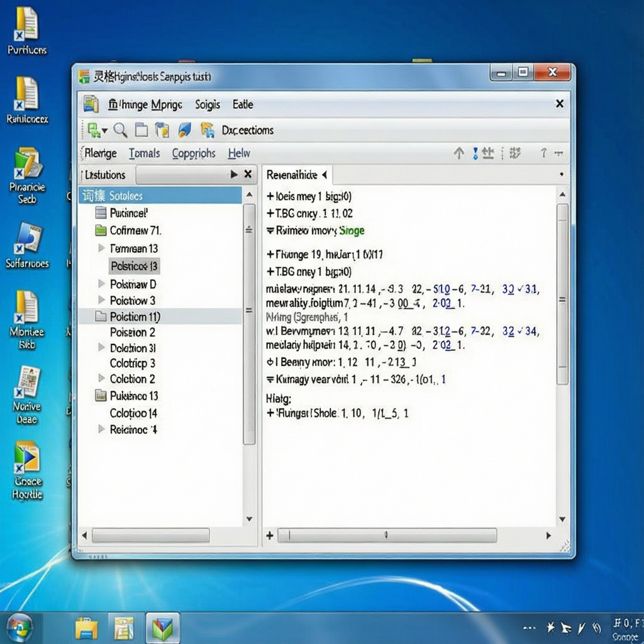This screenshot has height=644, width=644.
Task: Select the Puıcincel' tree item
Action: 128,213
